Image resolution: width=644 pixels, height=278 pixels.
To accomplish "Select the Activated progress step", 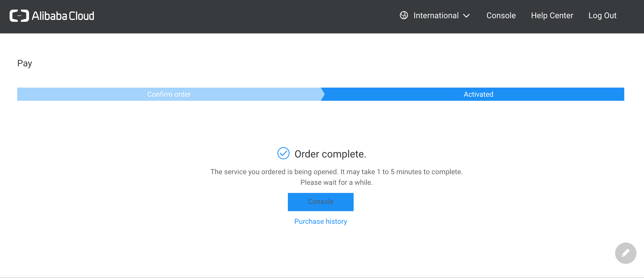I will point(478,94).
